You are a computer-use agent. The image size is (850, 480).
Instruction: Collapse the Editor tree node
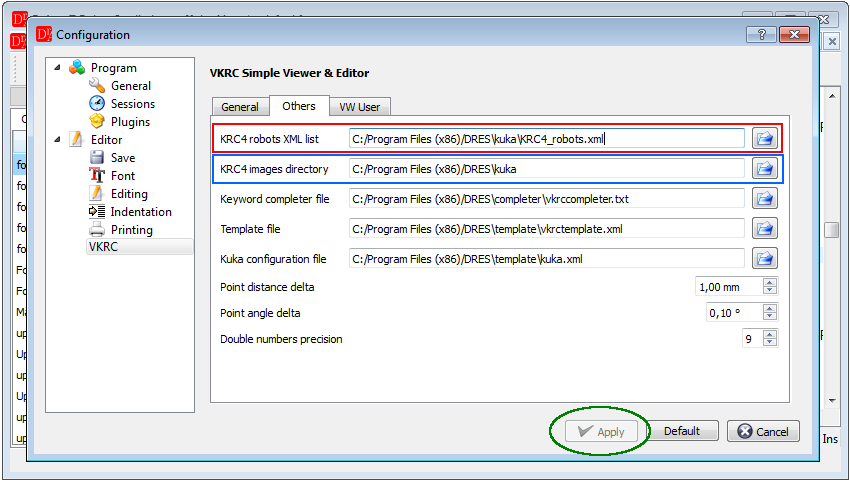tap(57, 139)
